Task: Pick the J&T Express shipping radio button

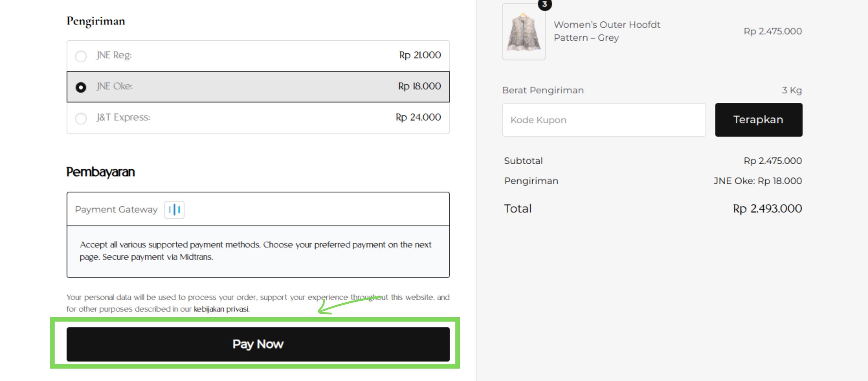Action: pos(81,118)
